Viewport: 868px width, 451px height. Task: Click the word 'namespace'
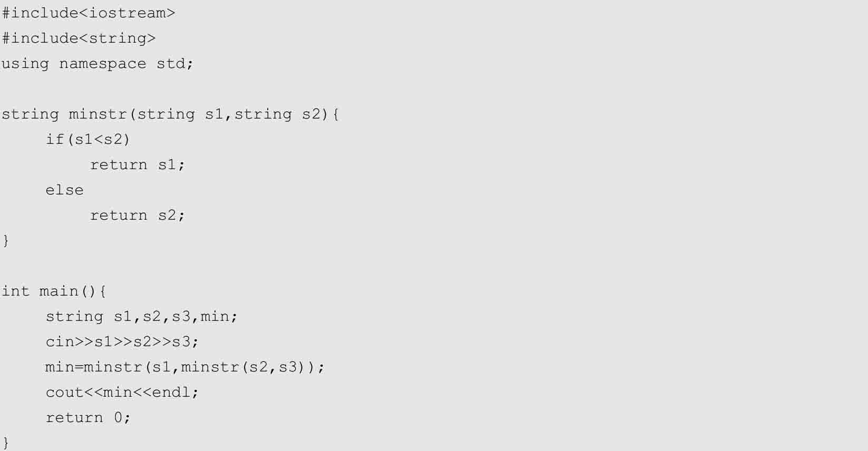click(102, 64)
